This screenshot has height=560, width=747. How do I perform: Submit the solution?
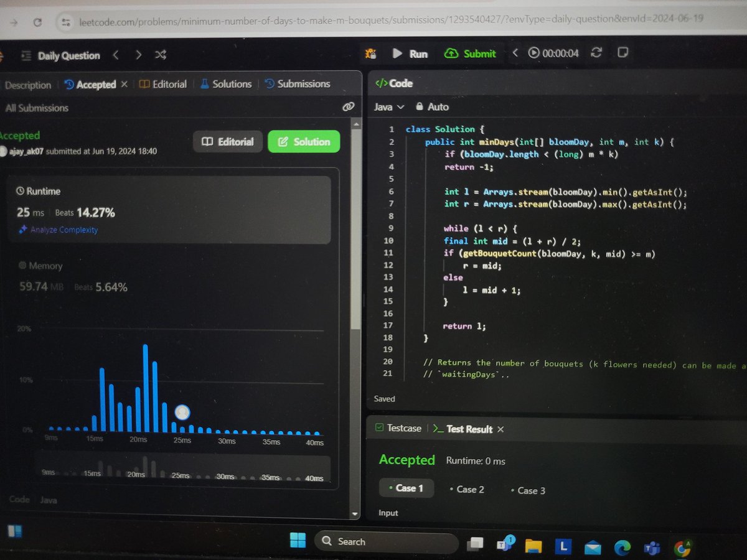pyautogui.click(x=470, y=54)
